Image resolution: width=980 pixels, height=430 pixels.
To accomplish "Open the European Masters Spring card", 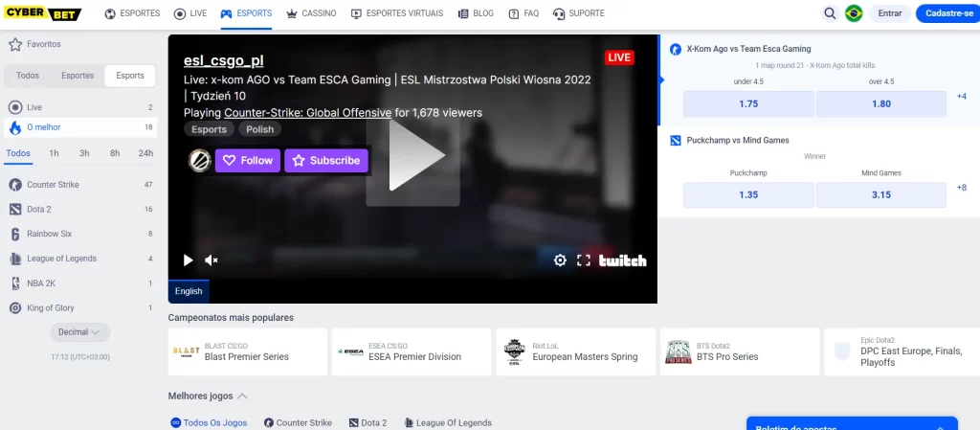I will (575, 351).
